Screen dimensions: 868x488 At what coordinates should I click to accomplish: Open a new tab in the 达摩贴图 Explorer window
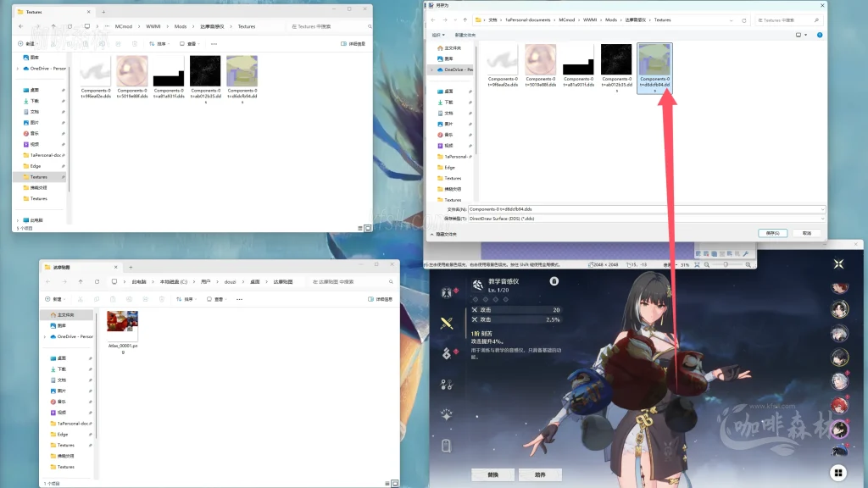click(x=131, y=267)
